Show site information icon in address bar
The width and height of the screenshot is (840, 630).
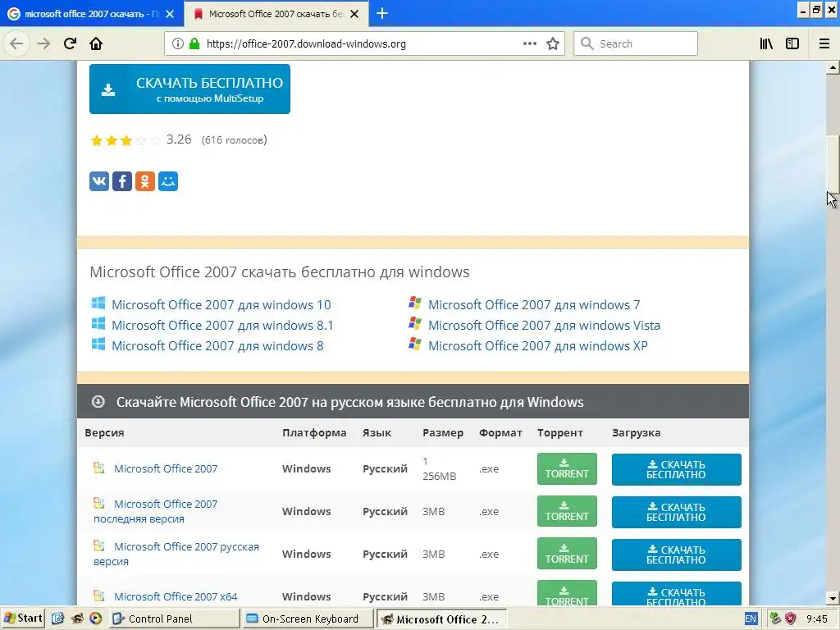(x=178, y=43)
